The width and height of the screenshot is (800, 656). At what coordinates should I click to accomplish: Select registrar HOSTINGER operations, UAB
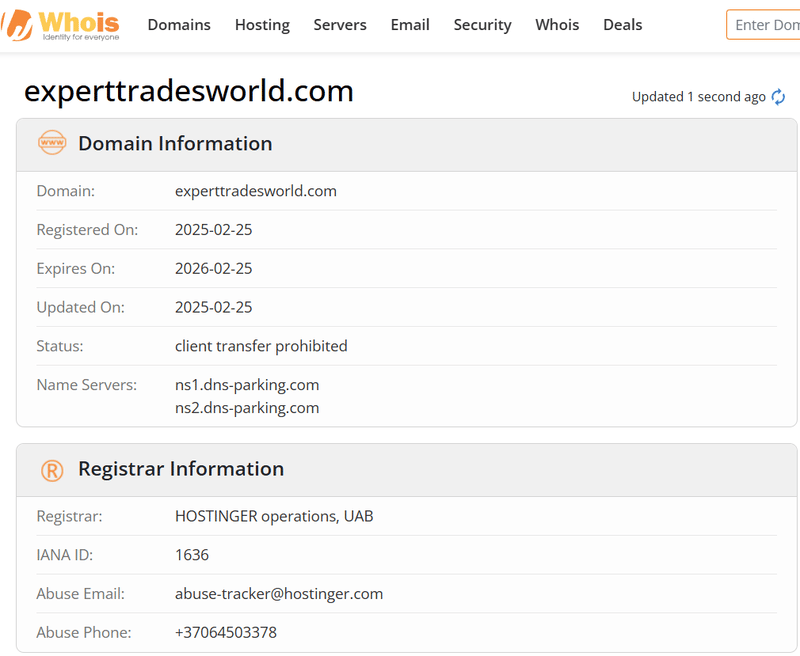click(x=274, y=517)
